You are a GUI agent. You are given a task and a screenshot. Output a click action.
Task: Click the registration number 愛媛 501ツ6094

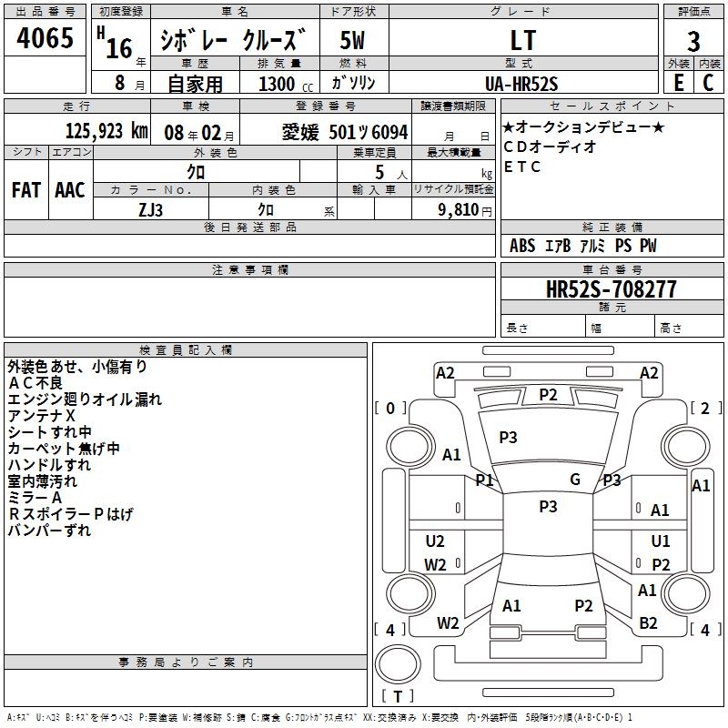pos(345,132)
